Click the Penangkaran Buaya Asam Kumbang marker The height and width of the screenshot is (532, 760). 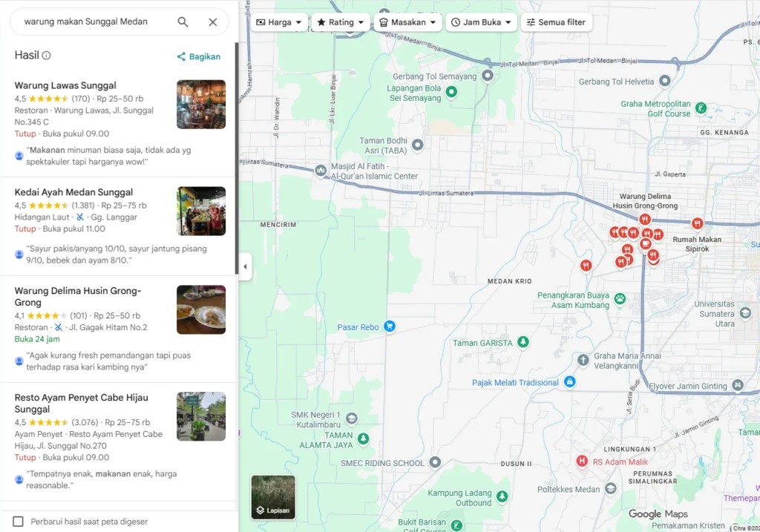(x=620, y=299)
